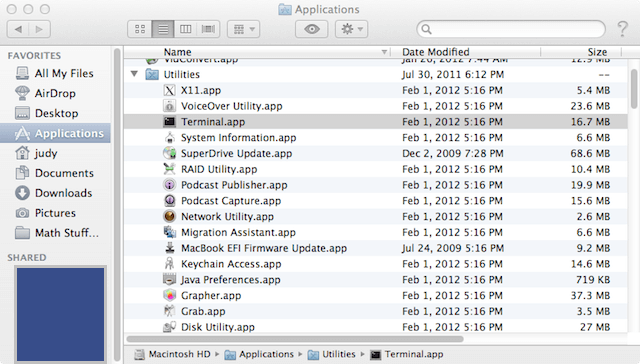Viewport: 640px width, 364px height.
Task: Select Pictures in the sidebar
Action: (x=55, y=213)
